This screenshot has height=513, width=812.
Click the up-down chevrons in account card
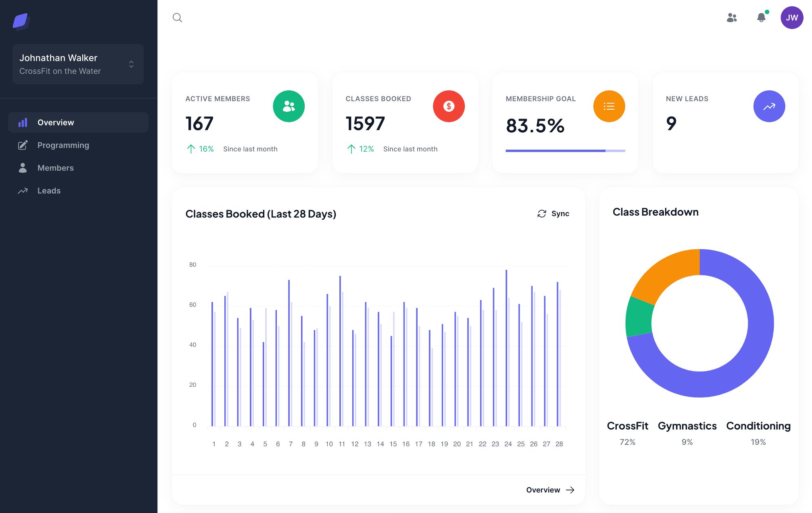pyautogui.click(x=131, y=64)
